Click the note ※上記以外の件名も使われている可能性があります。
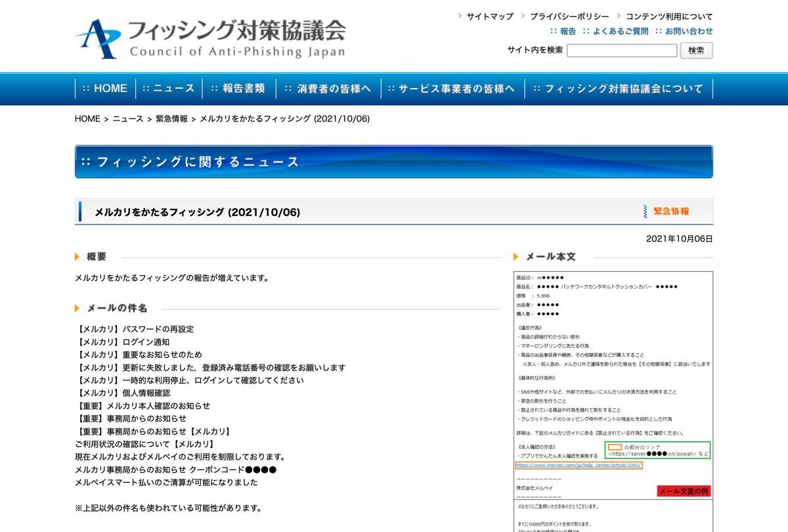The width and height of the screenshot is (788, 532). click(168, 508)
